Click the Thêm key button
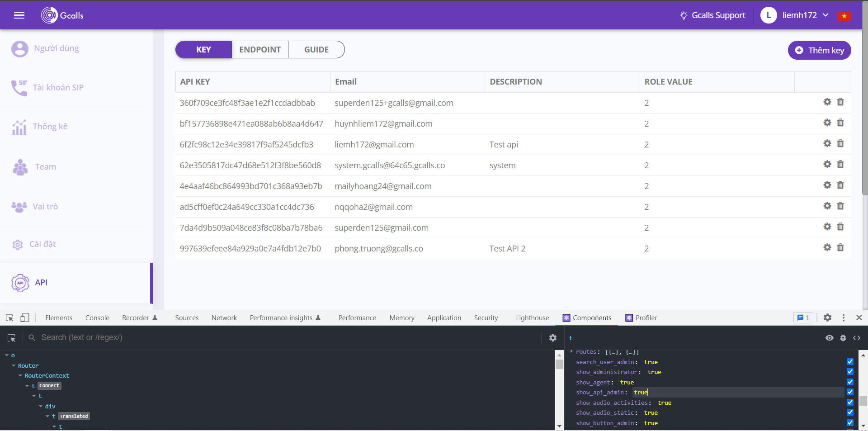This screenshot has height=431, width=868. [819, 50]
